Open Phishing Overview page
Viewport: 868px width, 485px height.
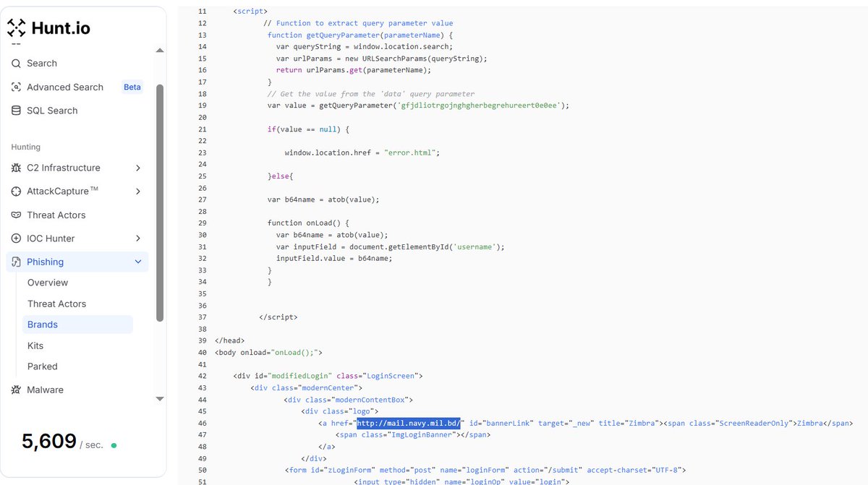point(48,283)
